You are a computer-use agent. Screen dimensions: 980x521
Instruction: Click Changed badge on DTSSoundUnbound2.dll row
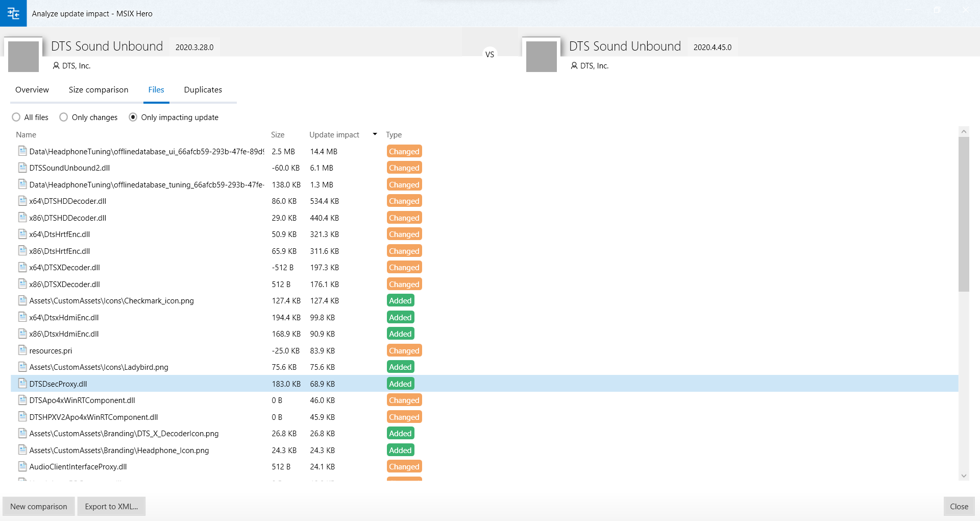(x=404, y=168)
